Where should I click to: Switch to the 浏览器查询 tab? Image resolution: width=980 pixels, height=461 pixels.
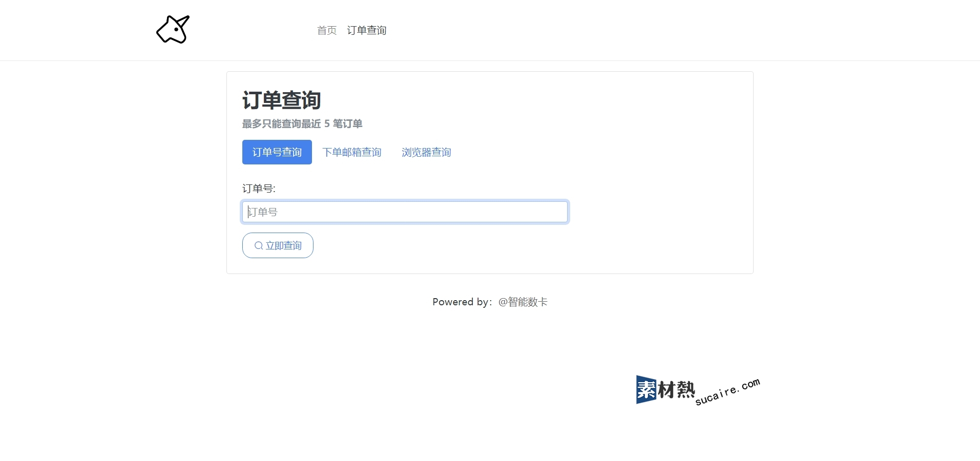tap(426, 153)
